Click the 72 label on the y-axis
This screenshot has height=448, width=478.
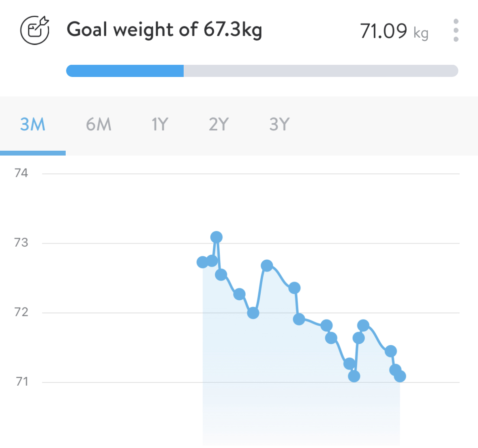(x=21, y=312)
